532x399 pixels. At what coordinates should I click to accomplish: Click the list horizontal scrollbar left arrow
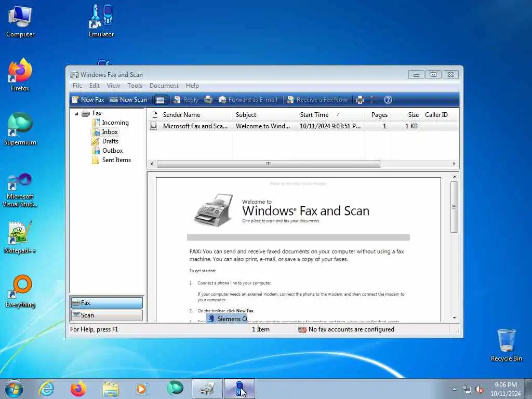152,164
